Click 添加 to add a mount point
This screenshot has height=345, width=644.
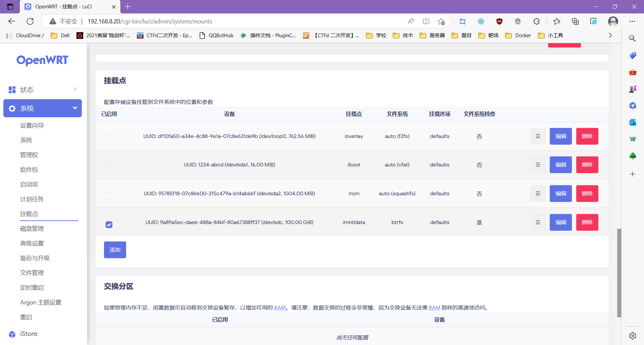(x=115, y=250)
